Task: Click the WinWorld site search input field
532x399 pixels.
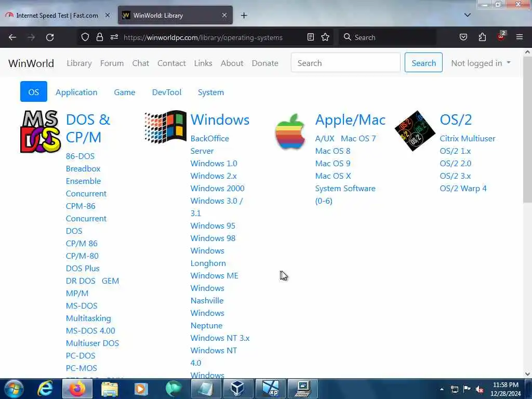Action: pyautogui.click(x=345, y=63)
